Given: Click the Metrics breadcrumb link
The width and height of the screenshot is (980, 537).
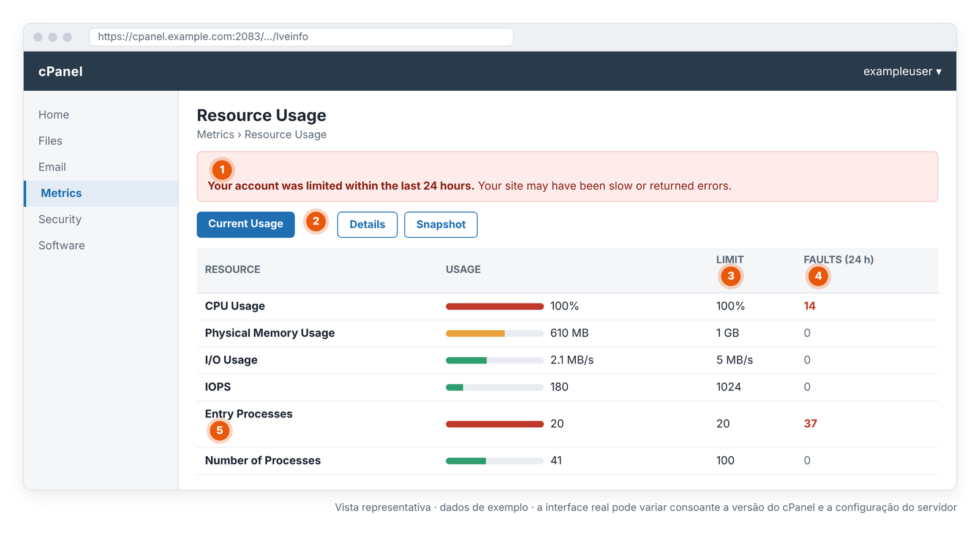Looking at the screenshot, I should [x=216, y=134].
